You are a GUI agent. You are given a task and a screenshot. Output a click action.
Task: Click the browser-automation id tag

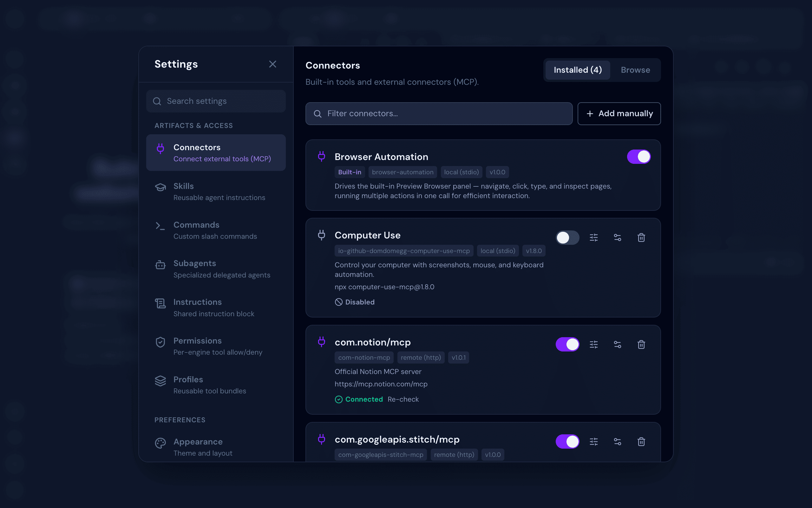(x=403, y=172)
